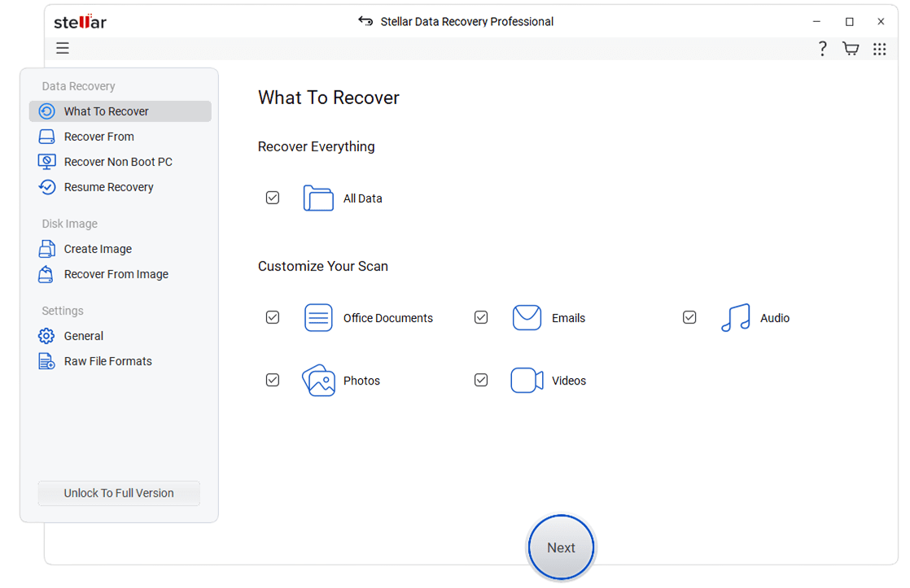Click the Resume Recovery icon

pos(47,186)
